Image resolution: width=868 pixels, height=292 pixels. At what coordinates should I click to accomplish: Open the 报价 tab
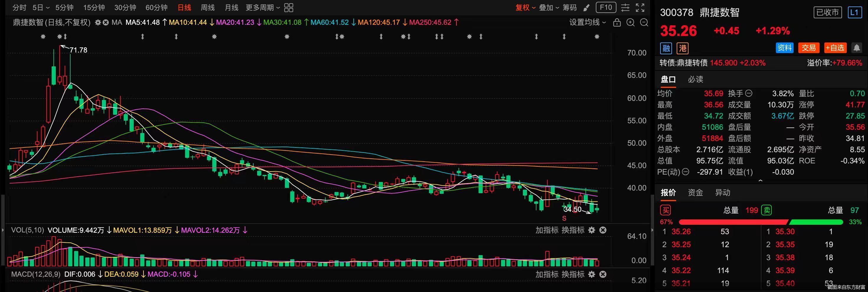point(668,193)
